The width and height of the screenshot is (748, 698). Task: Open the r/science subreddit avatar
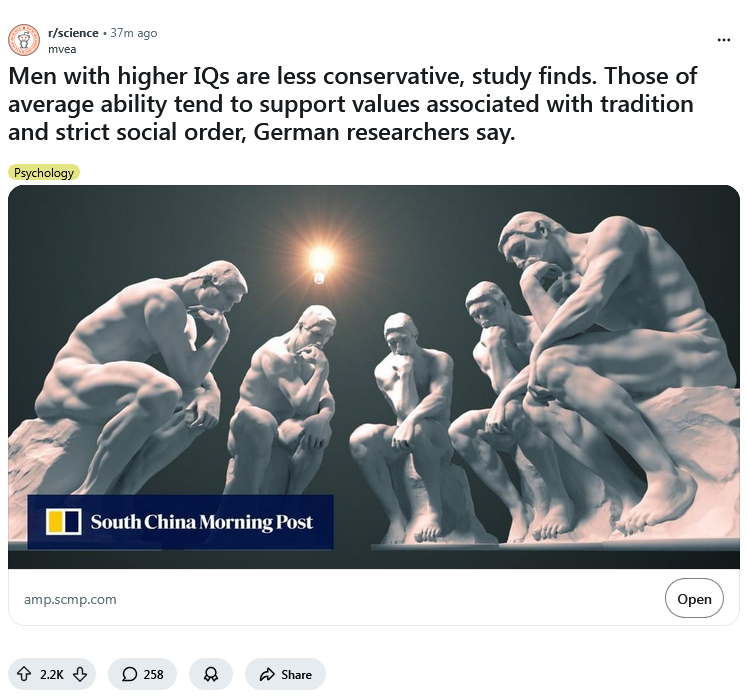(x=24, y=40)
